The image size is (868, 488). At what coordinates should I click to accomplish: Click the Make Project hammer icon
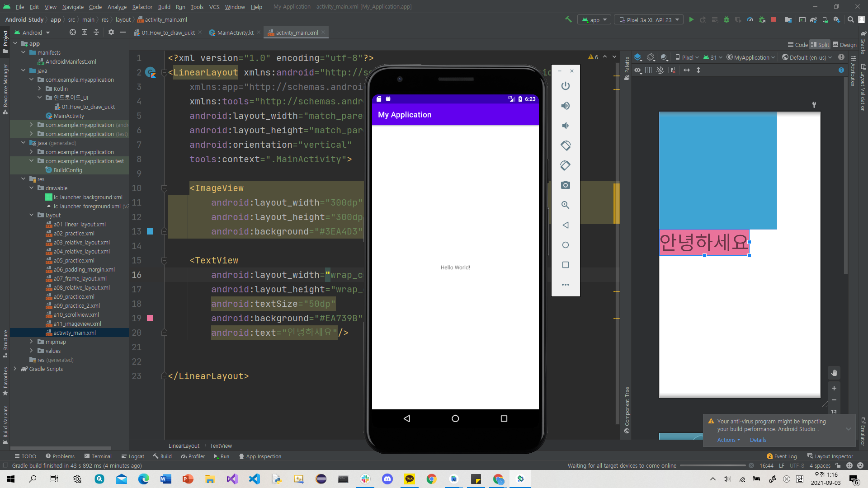click(568, 20)
